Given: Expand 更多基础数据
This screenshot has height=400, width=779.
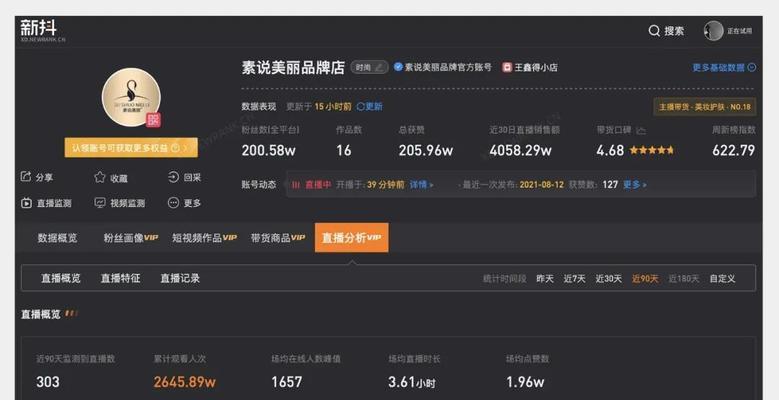Looking at the screenshot, I should point(724,67).
